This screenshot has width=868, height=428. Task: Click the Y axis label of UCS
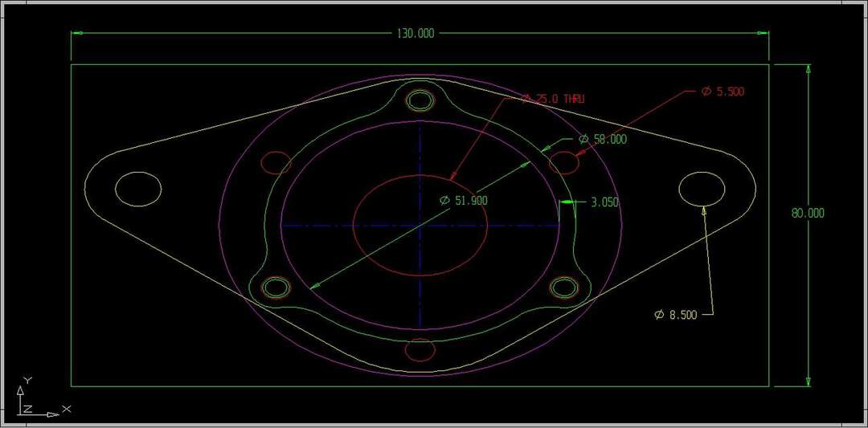[27, 379]
